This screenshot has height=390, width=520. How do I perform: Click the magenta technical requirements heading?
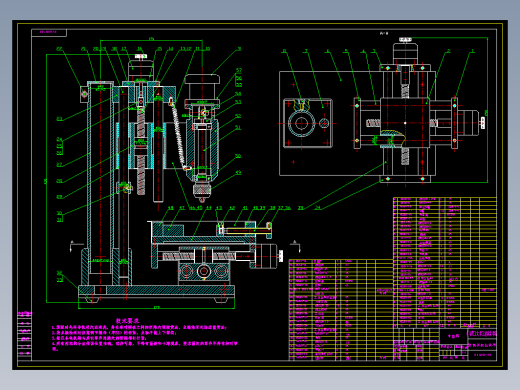127,321
